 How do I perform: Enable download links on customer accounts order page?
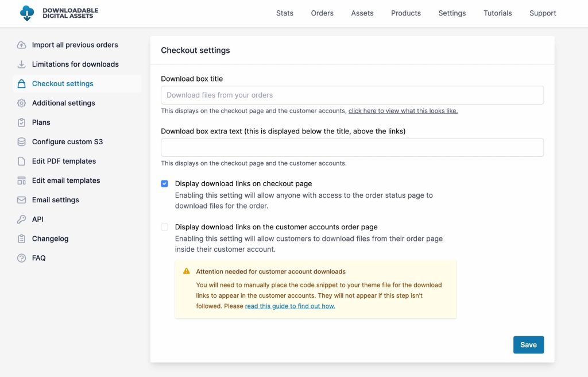pyautogui.click(x=165, y=227)
